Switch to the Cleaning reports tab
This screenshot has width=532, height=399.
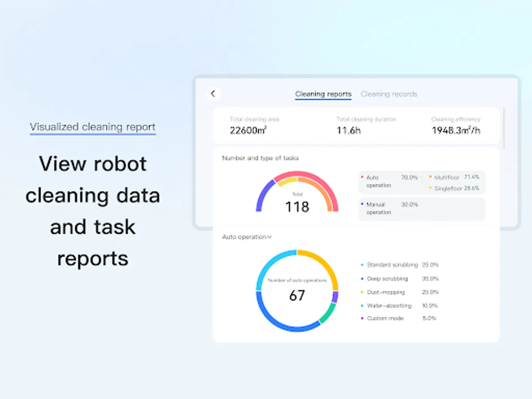323,94
